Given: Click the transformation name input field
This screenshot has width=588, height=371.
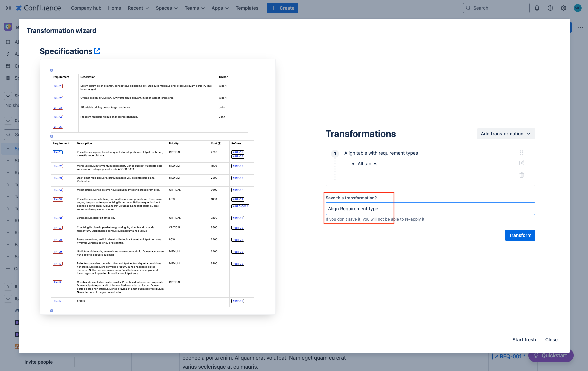Looking at the screenshot, I should coord(430,208).
